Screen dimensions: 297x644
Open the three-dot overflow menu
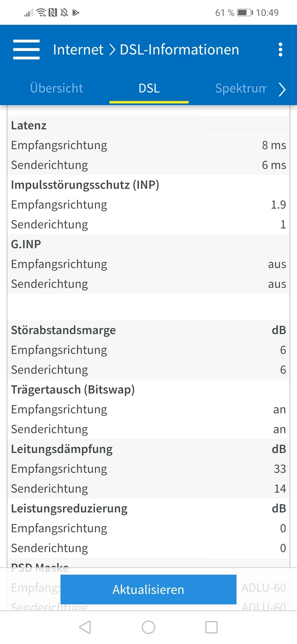[x=280, y=50]
